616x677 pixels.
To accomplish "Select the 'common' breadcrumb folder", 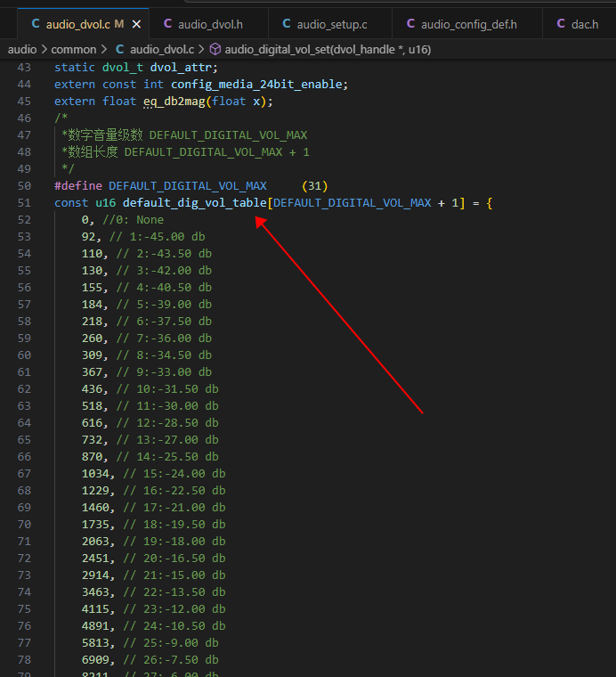I will (74, 50).
